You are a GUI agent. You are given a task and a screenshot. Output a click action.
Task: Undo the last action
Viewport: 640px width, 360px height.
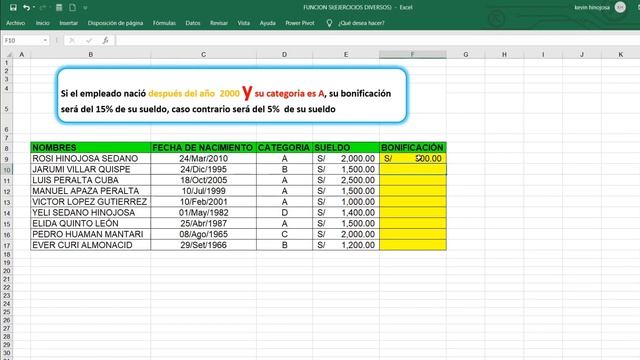coord(26,7)
